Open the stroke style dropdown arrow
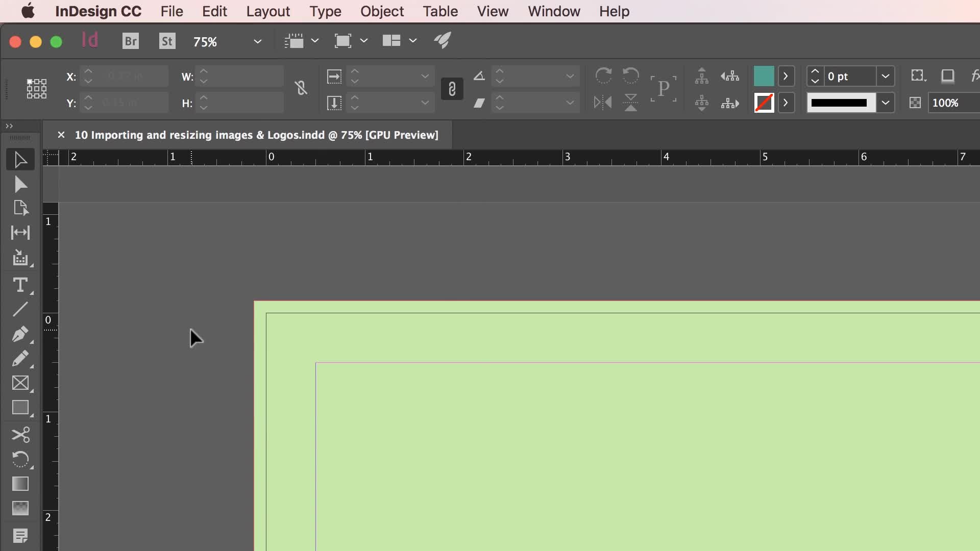The height and width of the screenshot is (551, 980). click(x=886, y=103)
